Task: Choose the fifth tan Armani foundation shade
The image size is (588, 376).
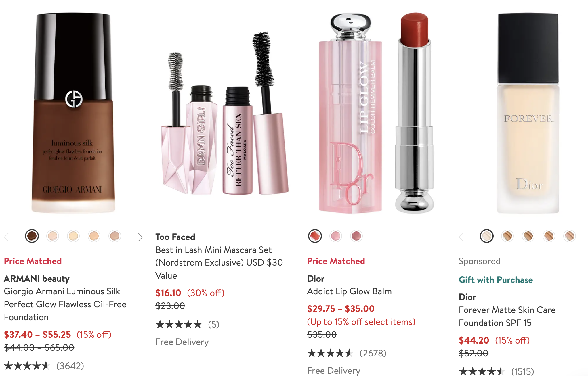Action: click(x=115, y=236)
